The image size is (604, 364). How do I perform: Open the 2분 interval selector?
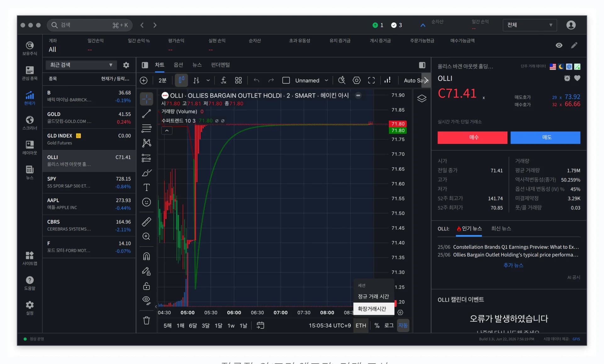[162, 81]
